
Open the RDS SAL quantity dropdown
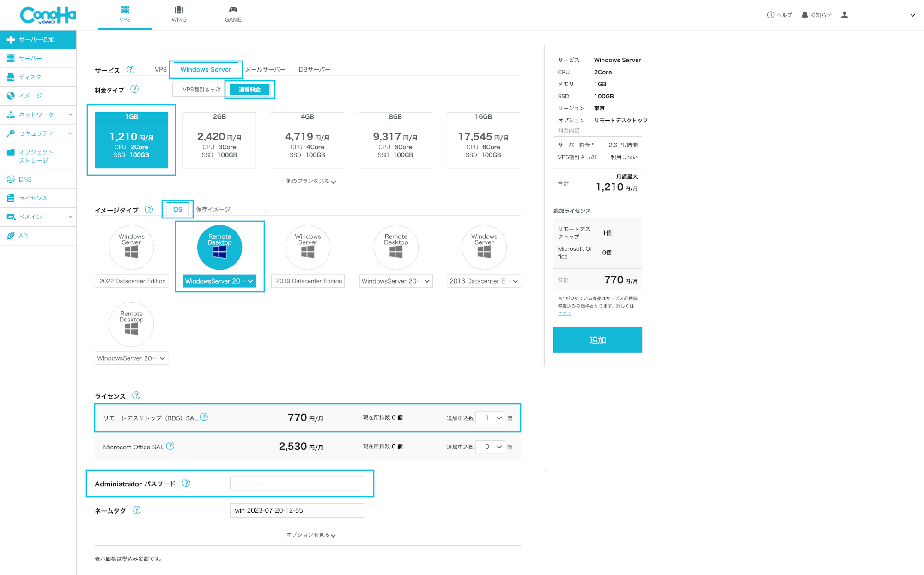490,418
